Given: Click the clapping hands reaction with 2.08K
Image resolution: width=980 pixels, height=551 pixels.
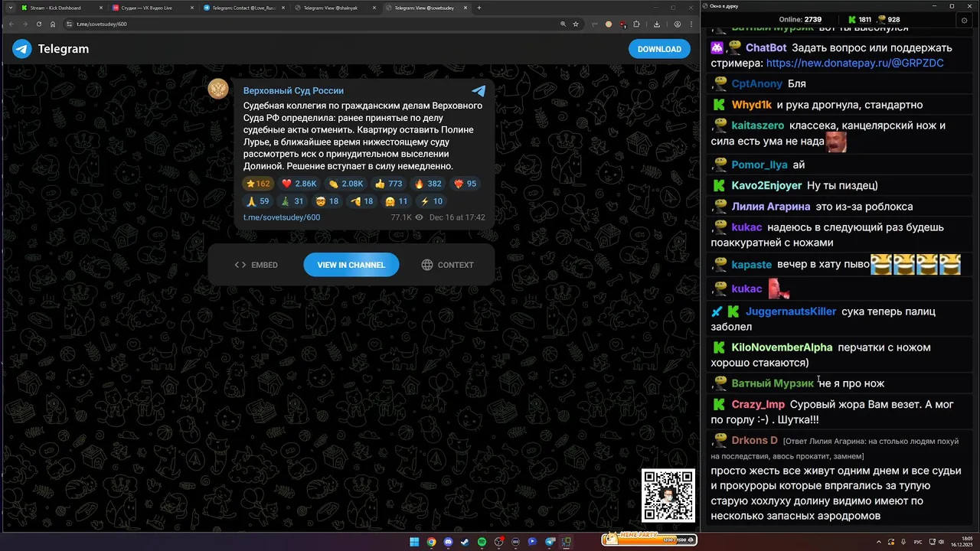Looking at the screenshot, I should (x=345, y=184).
